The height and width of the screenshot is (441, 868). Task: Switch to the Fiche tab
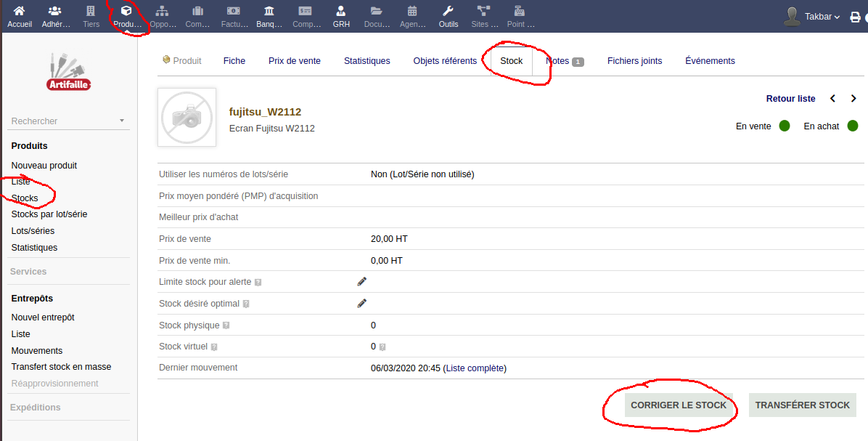point(234,61)
